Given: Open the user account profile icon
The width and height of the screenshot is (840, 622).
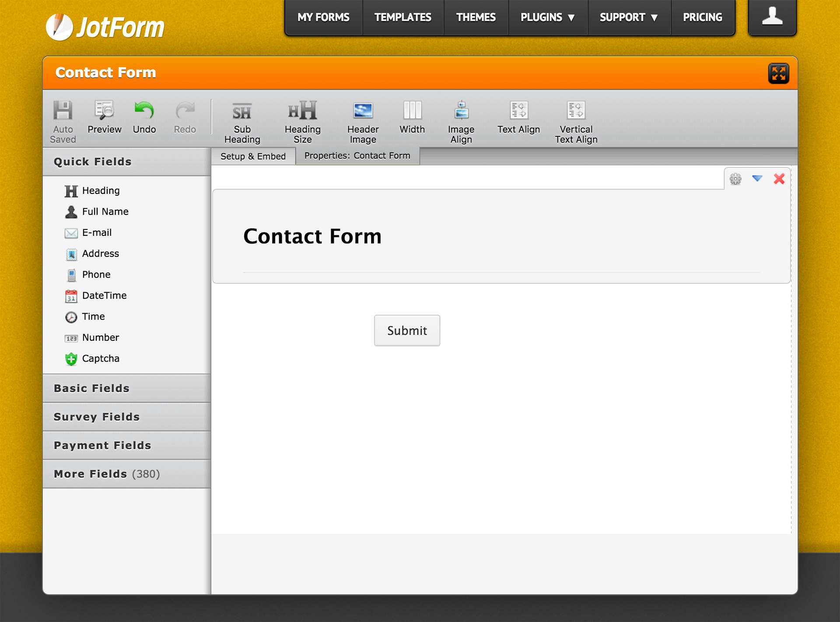Looking at the screenshot, I should click(772, 17).
